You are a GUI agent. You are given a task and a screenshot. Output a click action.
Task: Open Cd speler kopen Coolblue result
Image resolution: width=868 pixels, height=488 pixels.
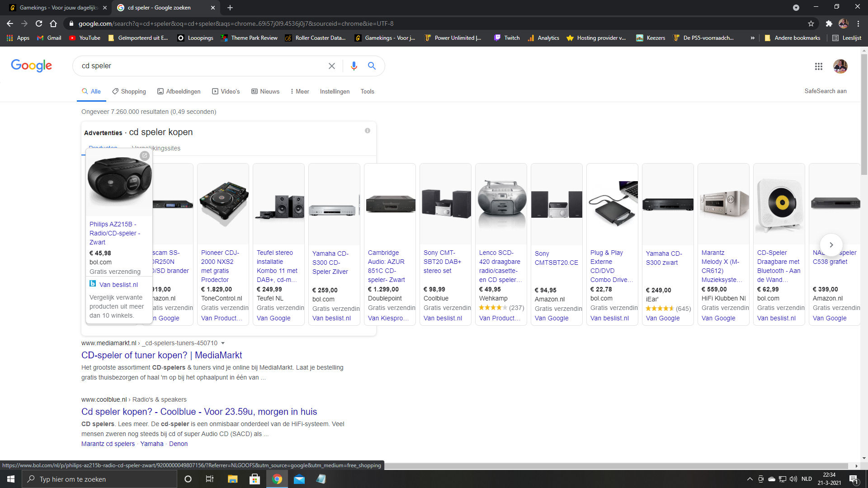pyautogui.click(x=199, y=412)
